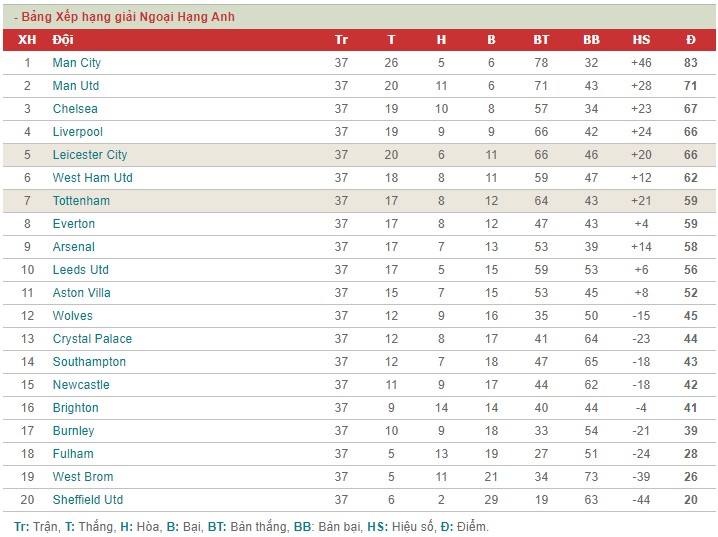718x537 pixels.
Task: Click the Brighton team link
Action: [76, 408]
